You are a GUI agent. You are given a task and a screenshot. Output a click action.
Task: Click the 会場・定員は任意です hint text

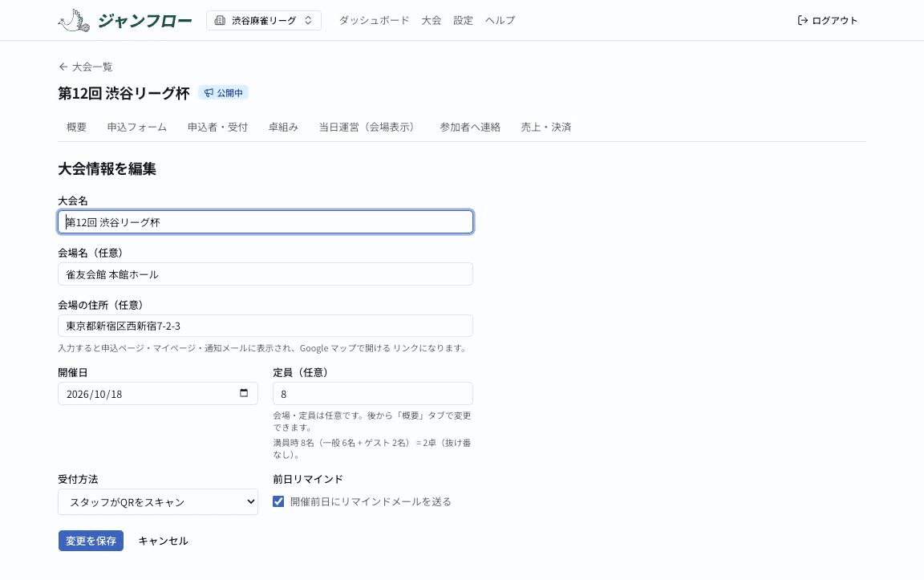pyautogui.click(x=372, y=421)
